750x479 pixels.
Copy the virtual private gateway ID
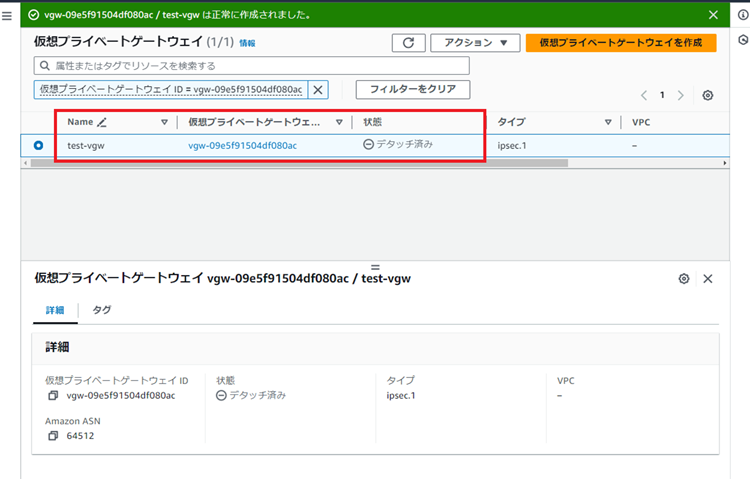(x=53, y=396)
